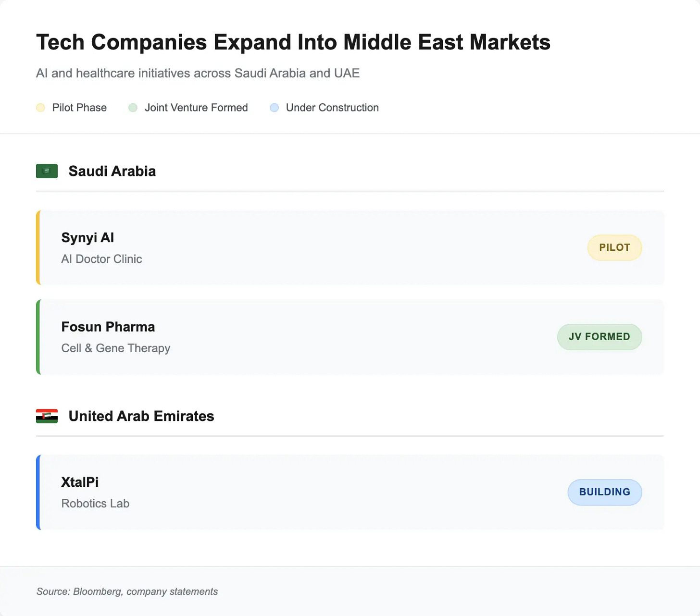Select the XtalPi company name
The image size is (700, 616).
coord(80,482)
